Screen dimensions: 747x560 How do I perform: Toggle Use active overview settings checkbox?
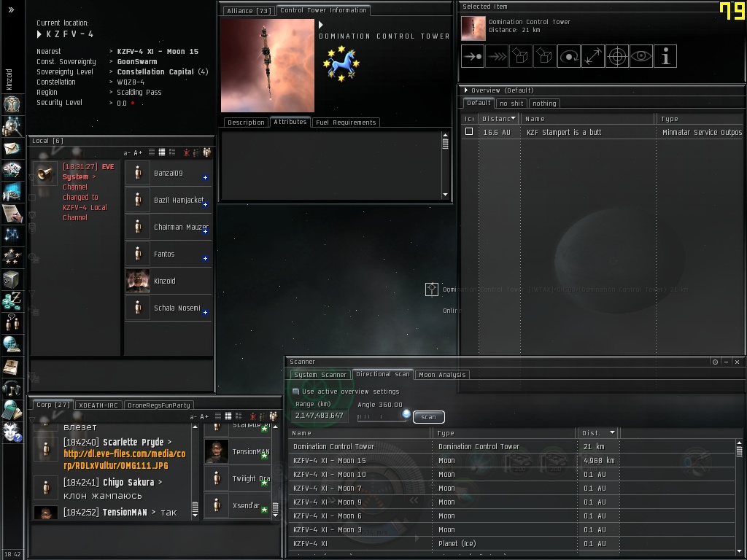pos(296,392)
